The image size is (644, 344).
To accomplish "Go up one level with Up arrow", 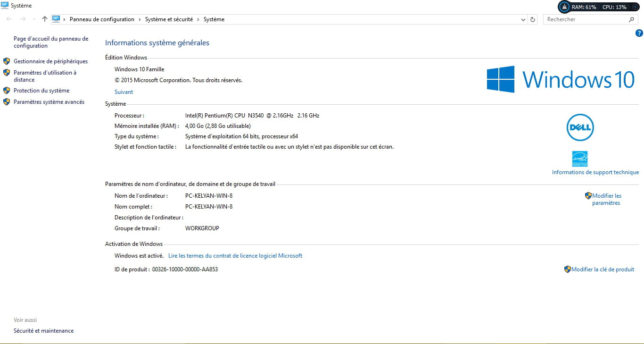I will point(45,19).
